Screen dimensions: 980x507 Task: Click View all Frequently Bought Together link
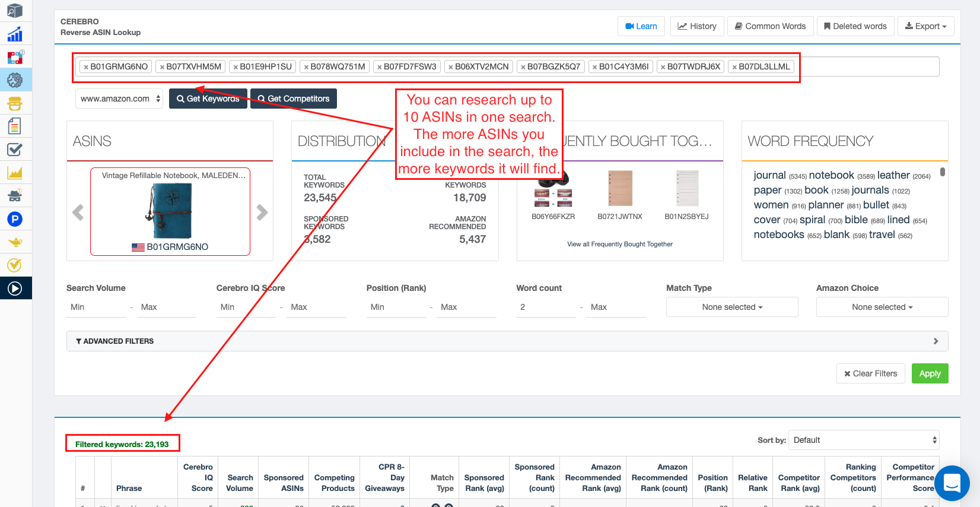(x=619, y=244)
